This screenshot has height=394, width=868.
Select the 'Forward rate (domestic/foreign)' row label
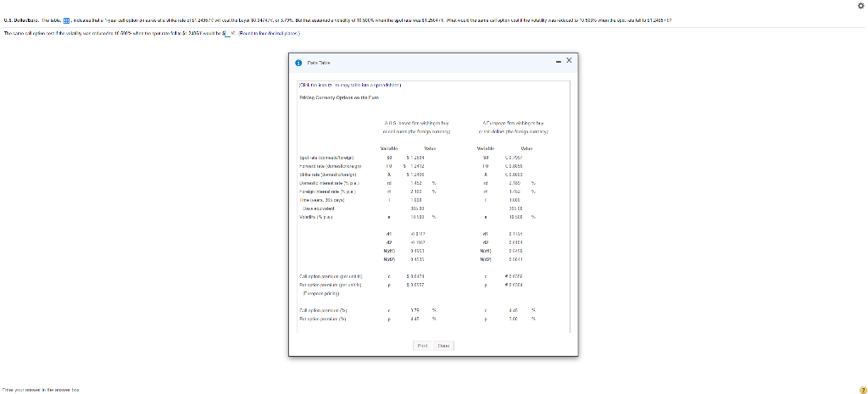tap(330, 165)
